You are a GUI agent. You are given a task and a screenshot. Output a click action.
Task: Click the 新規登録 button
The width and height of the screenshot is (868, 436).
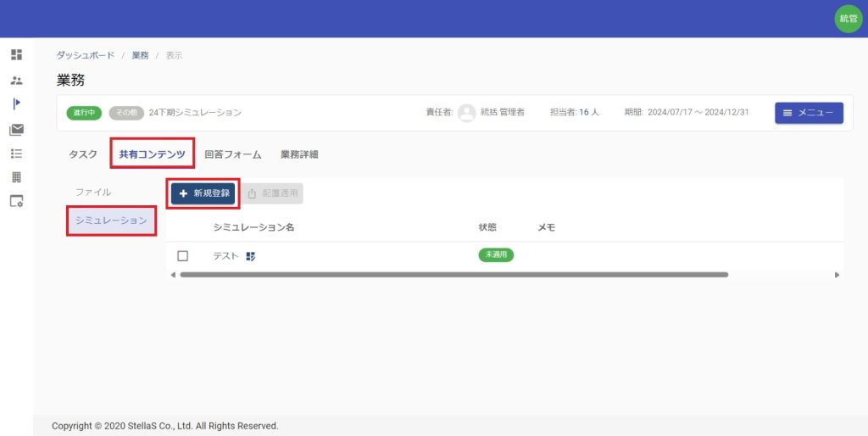(x=203, y=193)
